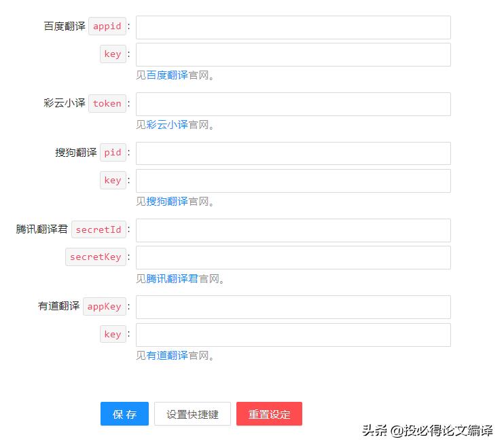Viewport: 504px width, 448px height.
Task: Click the 'secretKey' code label
Action: click(96, 257)
